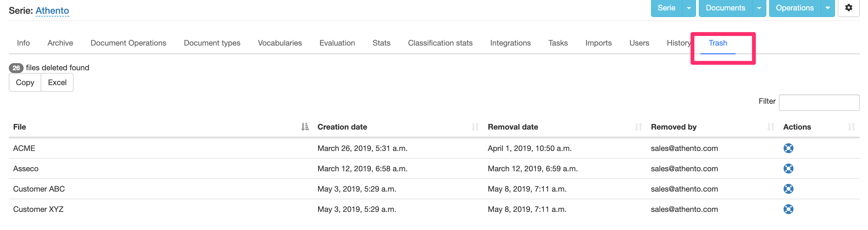Screen dimensions: 868x230
Task: Open the Document types tab
Action: tap(212, 43)
